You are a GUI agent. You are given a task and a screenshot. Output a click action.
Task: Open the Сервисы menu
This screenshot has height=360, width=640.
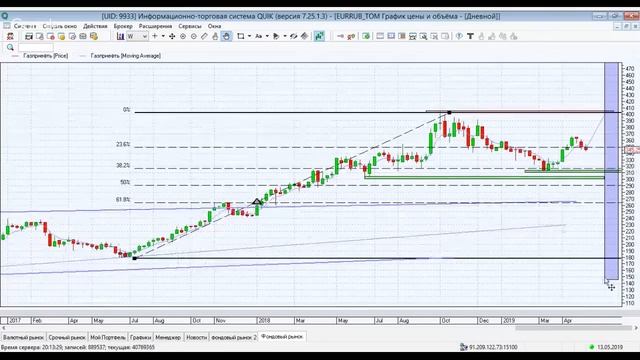tap(190, 26)
